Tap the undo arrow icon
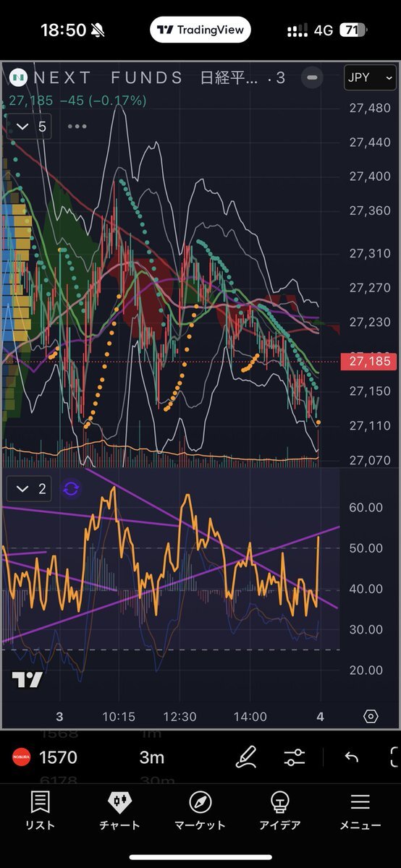This screenshot has width=401, height=868. 352,757
